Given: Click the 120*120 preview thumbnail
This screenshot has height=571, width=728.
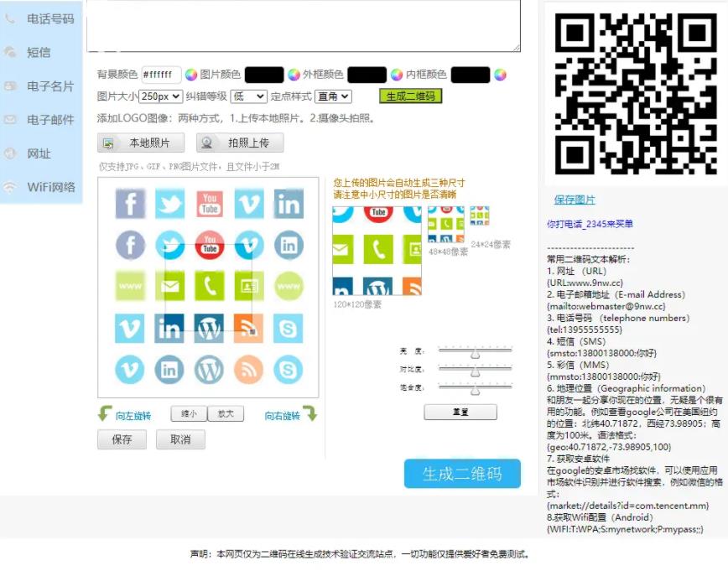Looking at the screenshot, I should [x=377, y=251].
